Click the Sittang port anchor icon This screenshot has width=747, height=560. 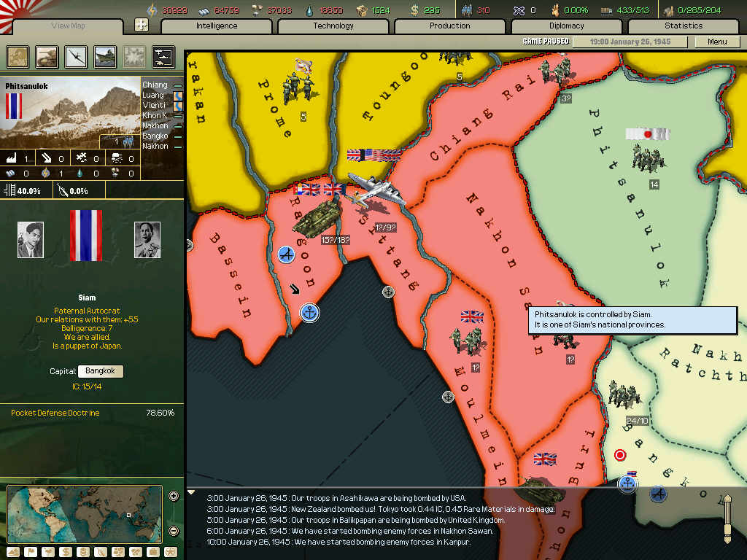[389, 292]
